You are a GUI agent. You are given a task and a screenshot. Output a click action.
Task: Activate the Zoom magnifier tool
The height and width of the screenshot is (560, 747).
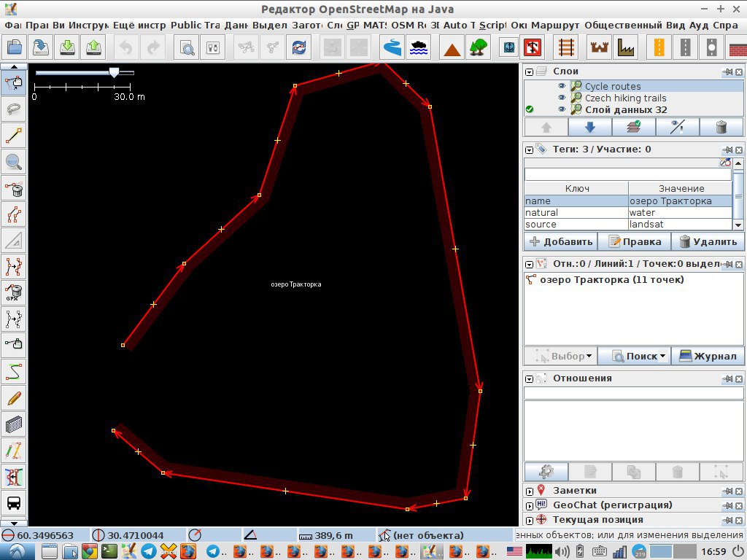(14, 162)
